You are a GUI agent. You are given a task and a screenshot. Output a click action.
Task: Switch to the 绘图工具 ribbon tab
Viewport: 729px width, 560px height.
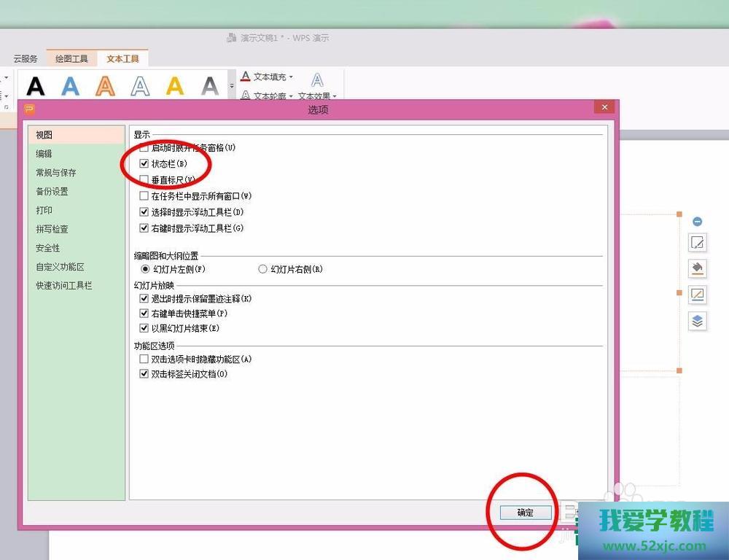[71, 59]
